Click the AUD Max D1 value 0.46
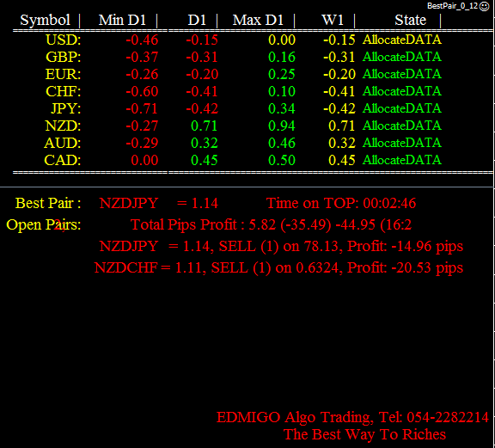Image resolution: width=495 pixels, height=448 pixels. click(x=282, y=143)
